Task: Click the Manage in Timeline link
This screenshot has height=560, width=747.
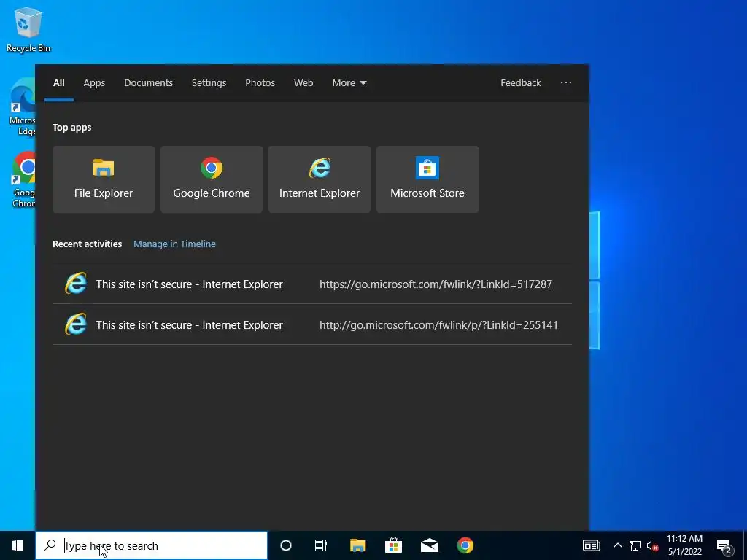Action: (x=174, y=244)
